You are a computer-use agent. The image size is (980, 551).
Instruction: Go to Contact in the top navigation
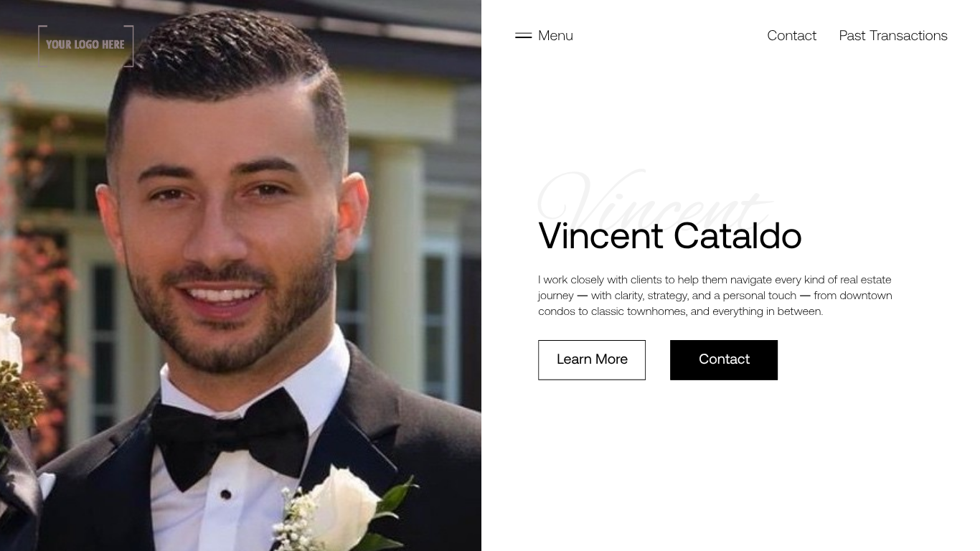(x=791, y=35)
